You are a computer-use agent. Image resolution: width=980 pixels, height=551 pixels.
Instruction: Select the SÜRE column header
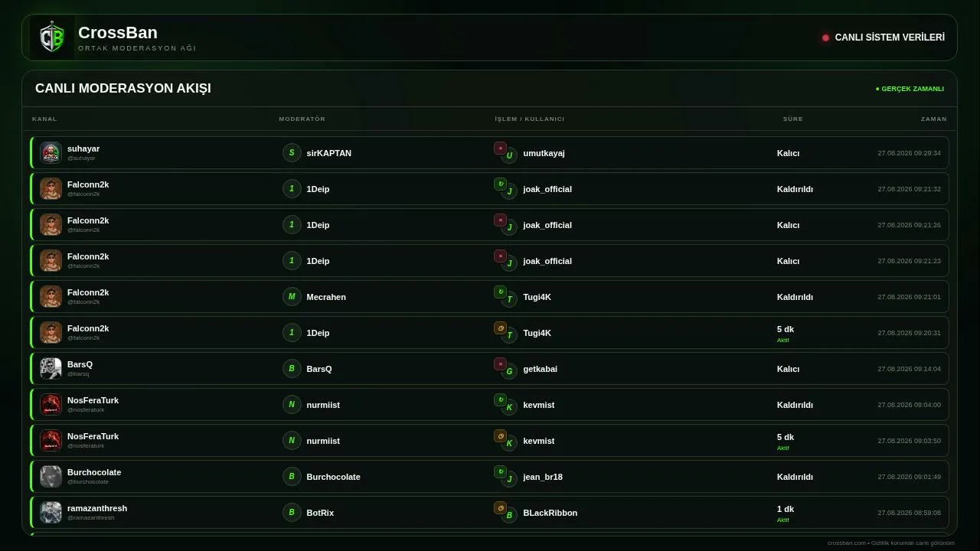point(793,119)
